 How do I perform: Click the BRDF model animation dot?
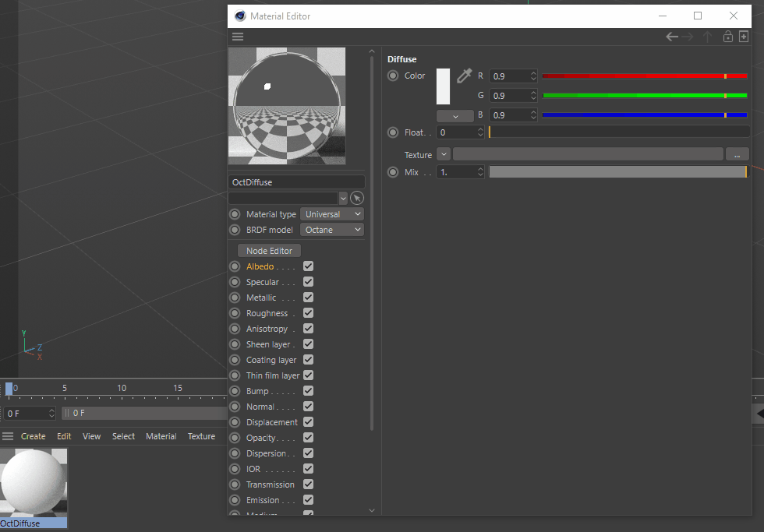click(235, 230)
